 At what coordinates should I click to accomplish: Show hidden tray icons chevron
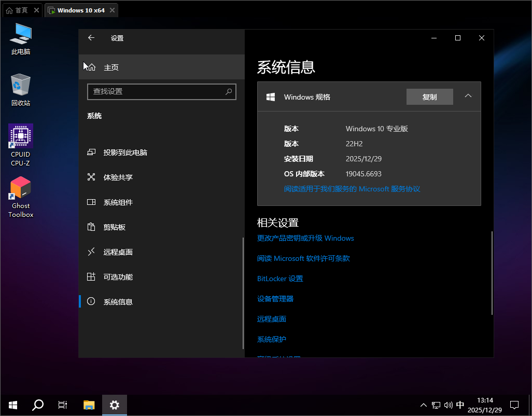pos(423,405)
